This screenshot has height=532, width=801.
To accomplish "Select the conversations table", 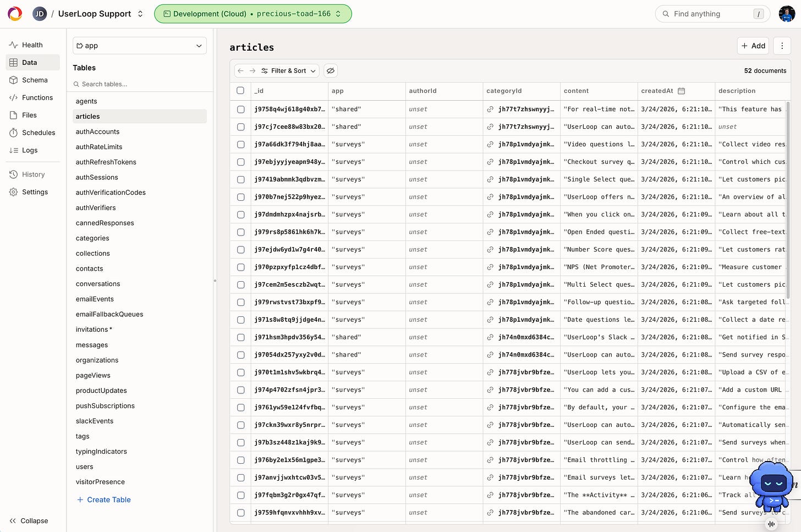I will point(140,284).
